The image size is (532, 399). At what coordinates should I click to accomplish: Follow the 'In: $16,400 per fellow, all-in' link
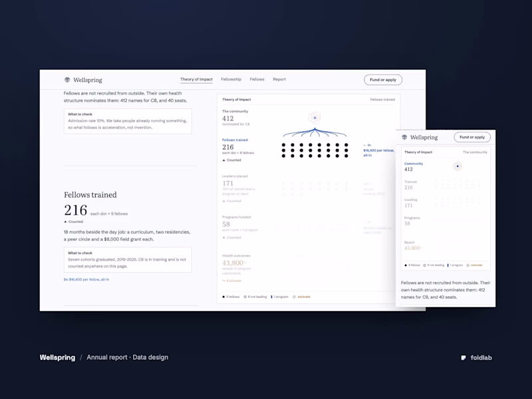coord(86,279)
